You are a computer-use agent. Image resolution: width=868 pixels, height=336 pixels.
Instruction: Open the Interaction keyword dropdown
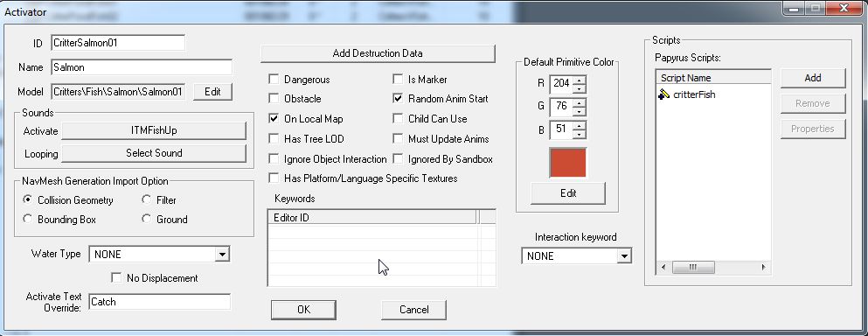(624, 256)
